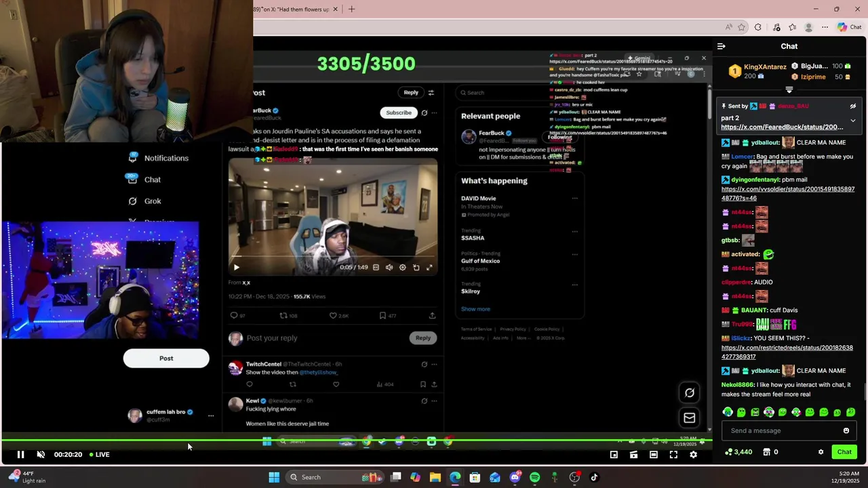Click the envelope messages overlay icon
Image resolution: width=868 pixels, height=488 pixels.
click(690, 418)
